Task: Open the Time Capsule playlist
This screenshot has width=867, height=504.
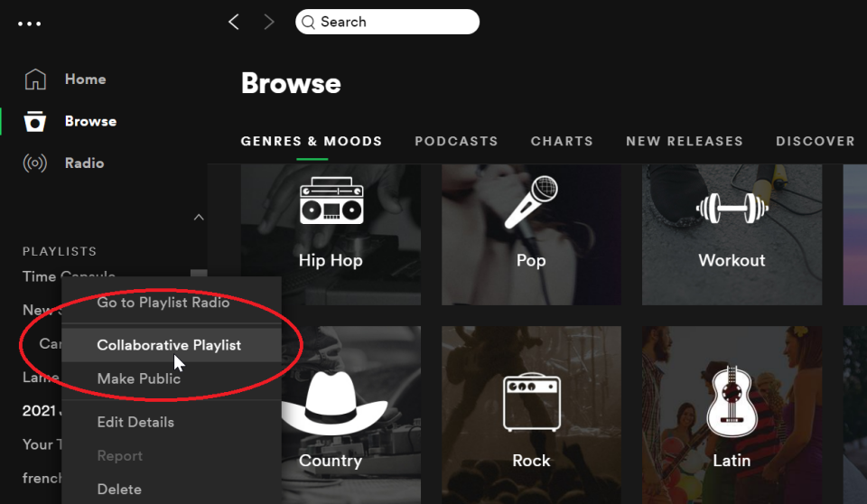Action: click(x=69, y=275)
